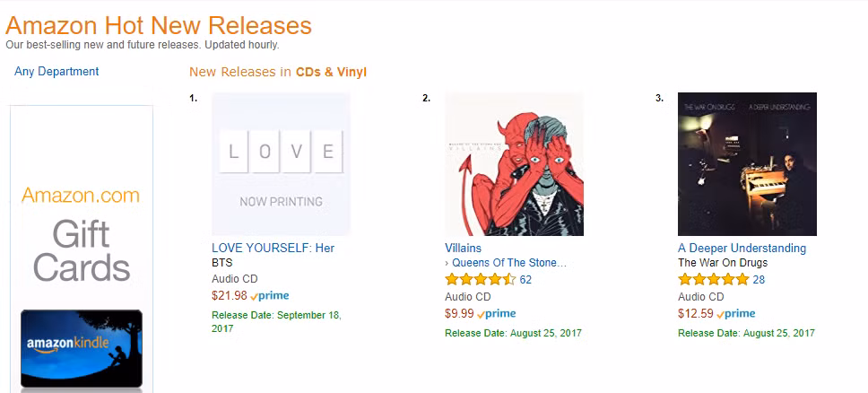The height and width of the screenshot is (393, 868).
Task: Select Any Department link
Action: pyautogui.click(x=56, y=72)
